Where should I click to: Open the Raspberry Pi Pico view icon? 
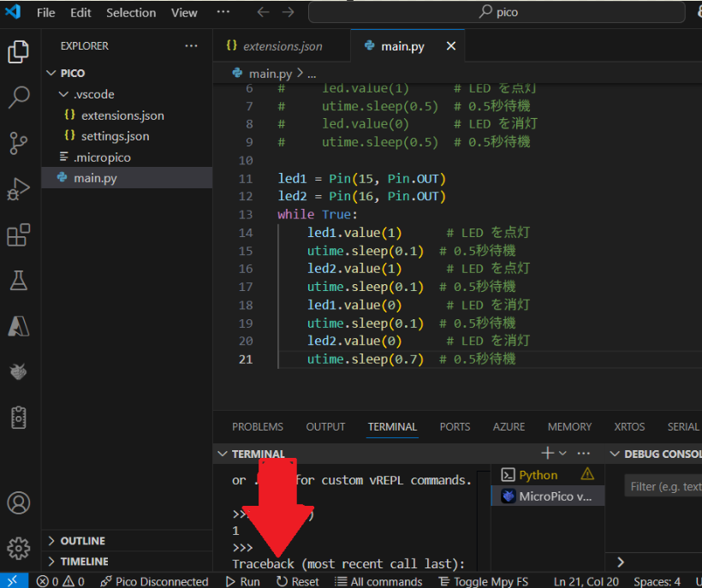[18, 371]
